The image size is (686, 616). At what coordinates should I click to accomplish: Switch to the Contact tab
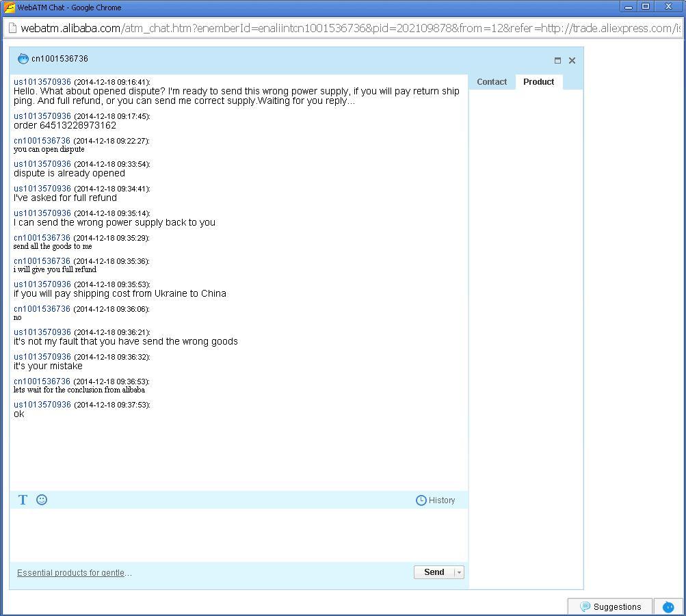coord(492,82)
